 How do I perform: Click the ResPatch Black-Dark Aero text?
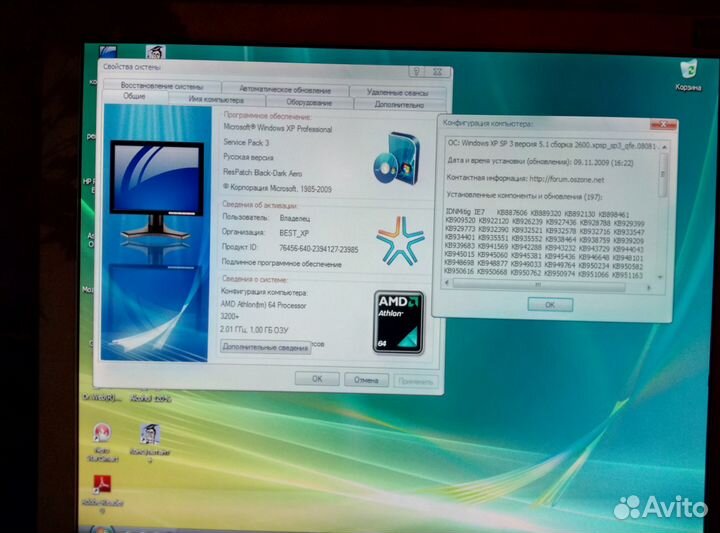(263, 173)
